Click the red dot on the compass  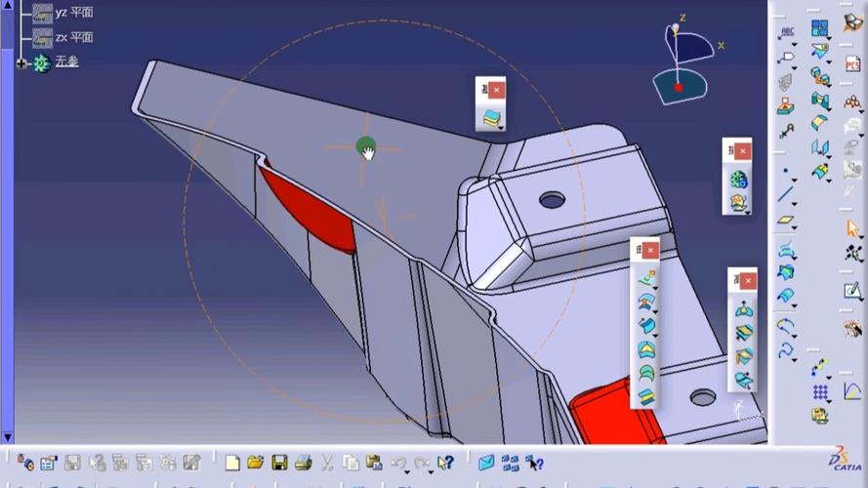pyautogui.click(x=679, y=88)
